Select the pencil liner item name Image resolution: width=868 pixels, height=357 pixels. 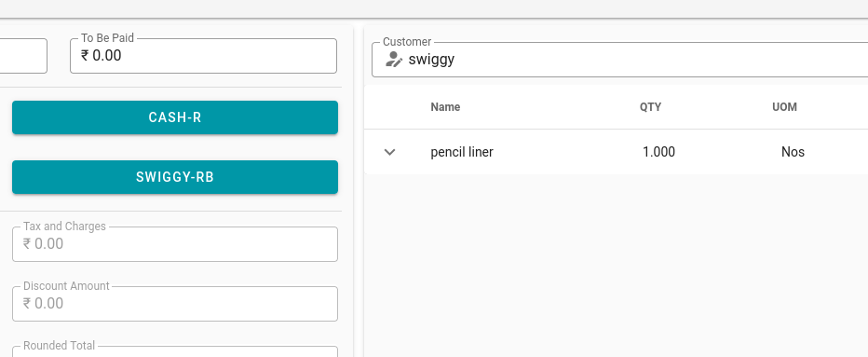pos(462,152)
